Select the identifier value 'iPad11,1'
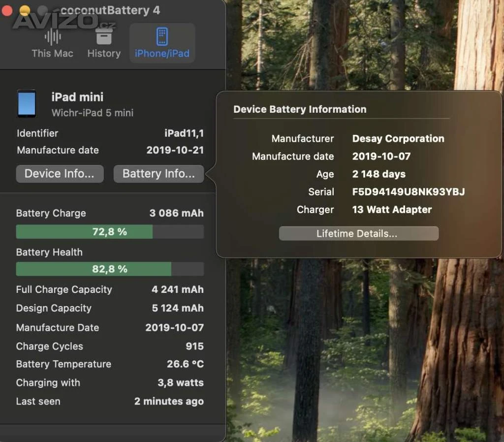Screen dimensions: 504x442 [x=184, y=133]
